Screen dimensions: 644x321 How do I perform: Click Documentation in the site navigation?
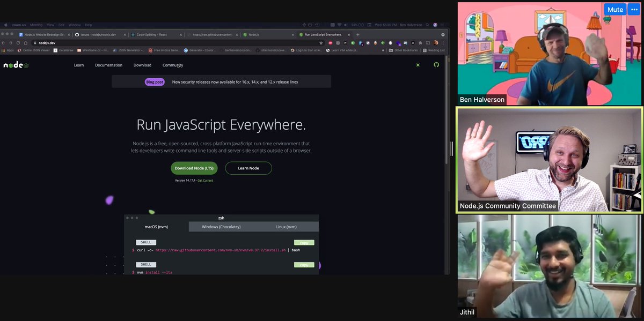(108, 65)
